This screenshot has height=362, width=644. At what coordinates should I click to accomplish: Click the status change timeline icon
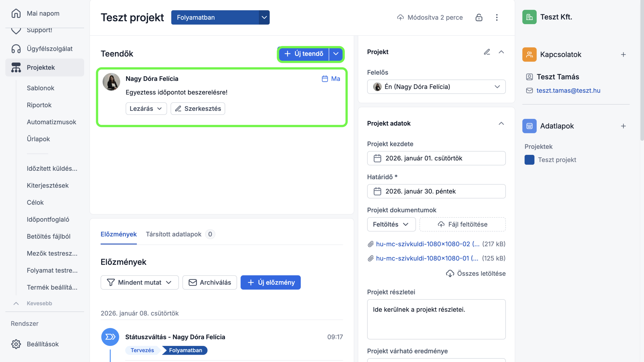(x=110, y=337)
